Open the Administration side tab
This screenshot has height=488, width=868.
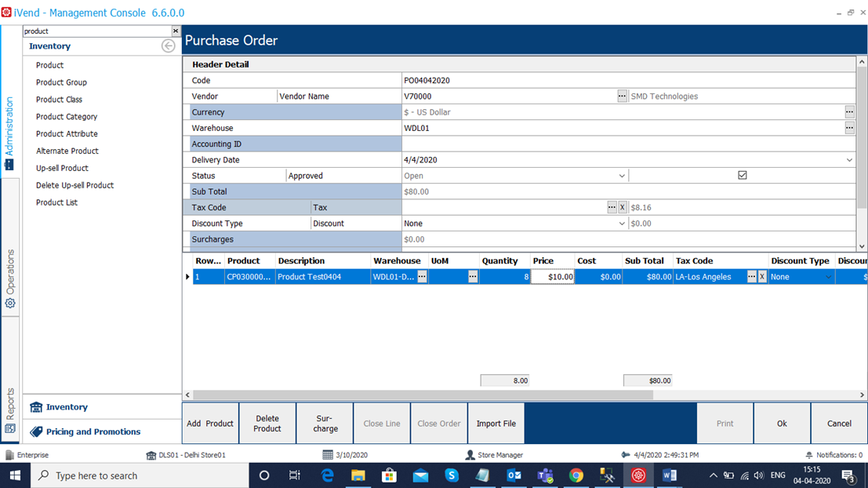(9, 133)
